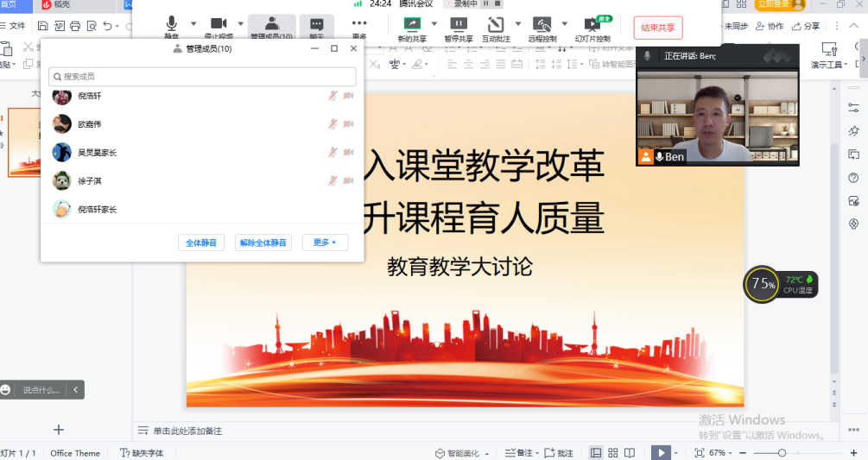Toggle camera for 吴昊昊家长
Viewport: 868px width, 460px height.
[x=348, y=153]
